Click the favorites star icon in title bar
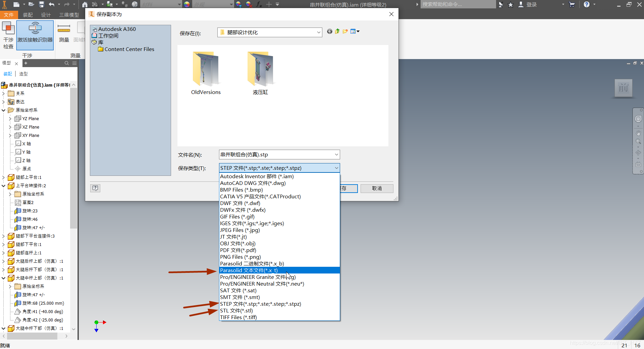This screenshot has width=644, height=349. click(x=511, y=5)
